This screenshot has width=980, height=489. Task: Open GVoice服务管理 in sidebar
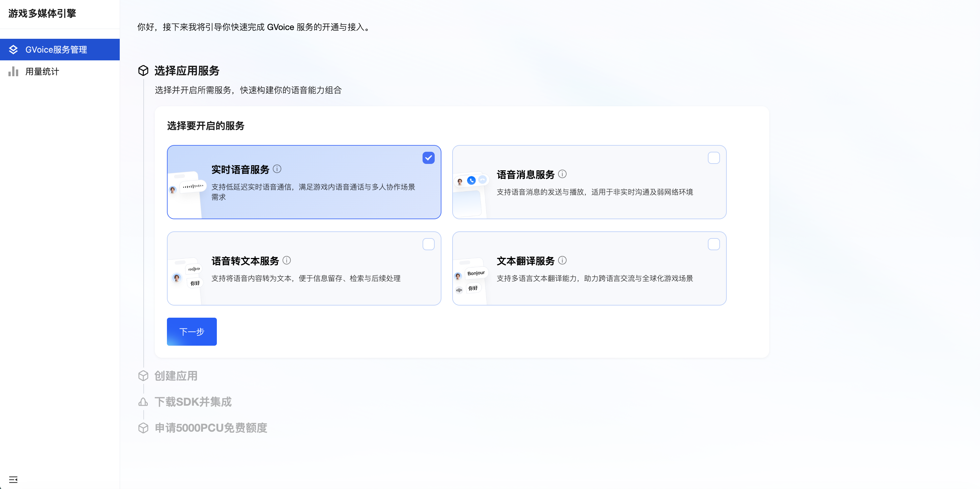(56, 50)
